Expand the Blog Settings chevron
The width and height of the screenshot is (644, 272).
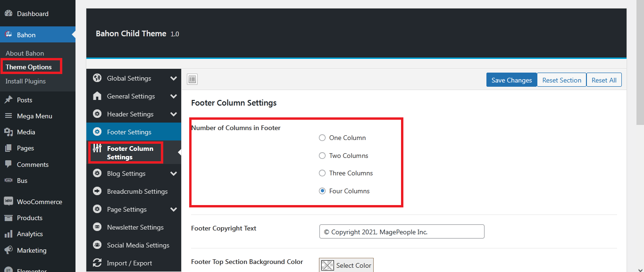coord(174,173)
